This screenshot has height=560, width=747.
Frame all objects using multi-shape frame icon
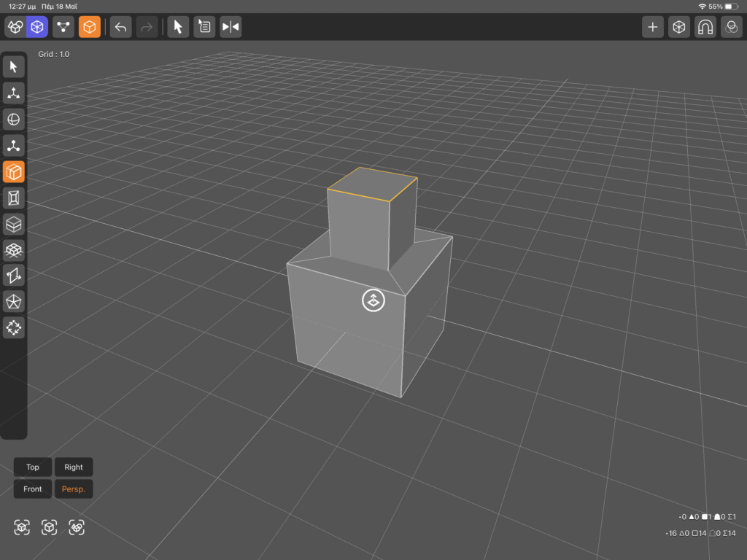pyautogui.click(x=77, y=527)
